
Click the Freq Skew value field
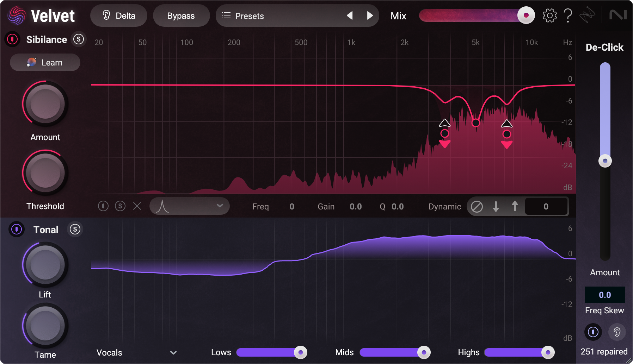point(604,295)
